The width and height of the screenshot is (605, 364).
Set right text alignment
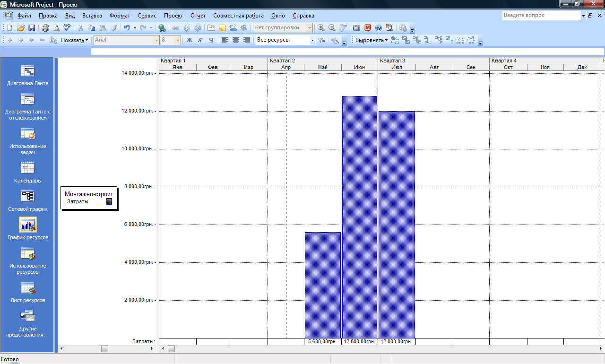(x=247, y=40)
